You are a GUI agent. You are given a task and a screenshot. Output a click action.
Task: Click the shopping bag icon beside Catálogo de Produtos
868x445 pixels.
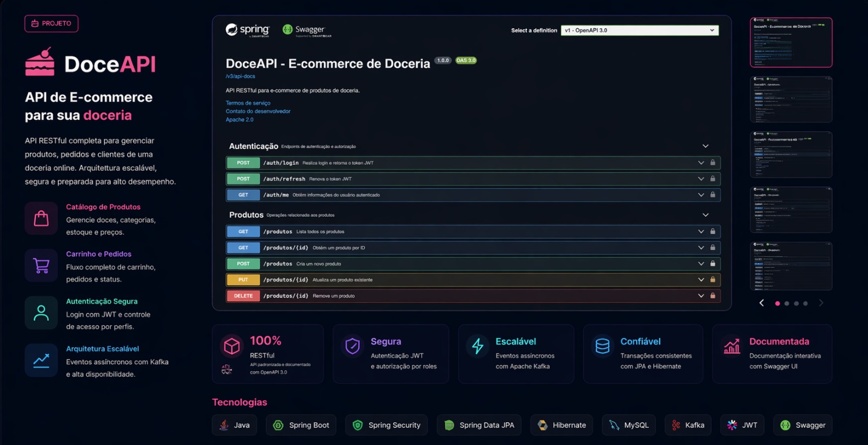(x=41, y=218)
